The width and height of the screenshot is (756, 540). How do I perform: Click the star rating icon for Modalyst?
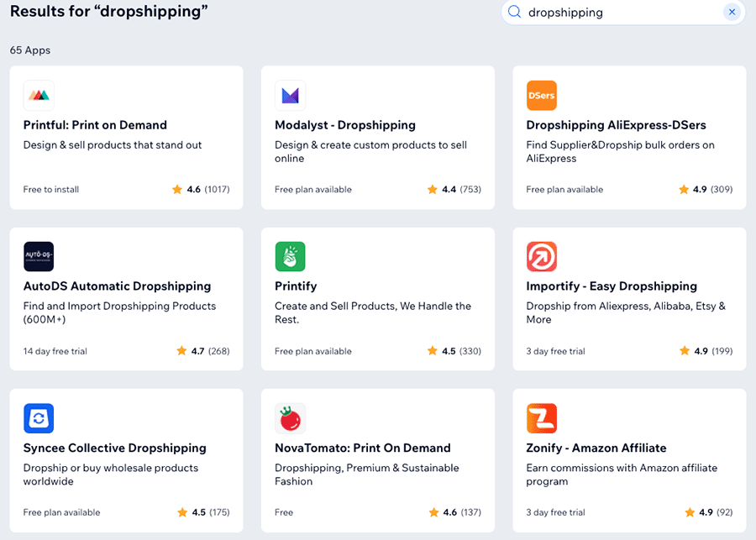(433, 190)
